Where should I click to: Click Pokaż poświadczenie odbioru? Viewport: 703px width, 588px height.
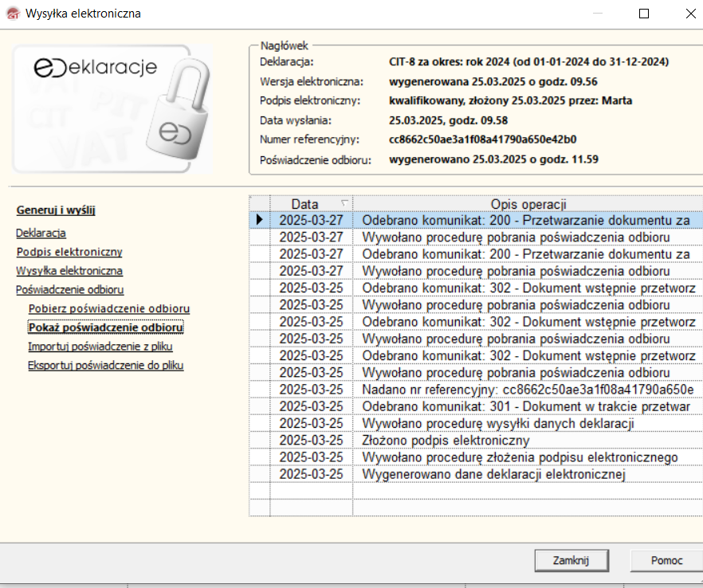point(105,327)
